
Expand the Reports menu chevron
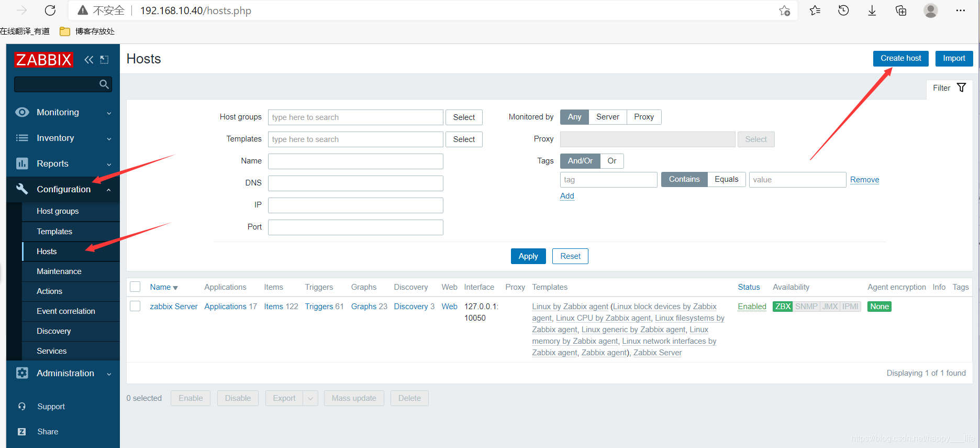[109, 165]
